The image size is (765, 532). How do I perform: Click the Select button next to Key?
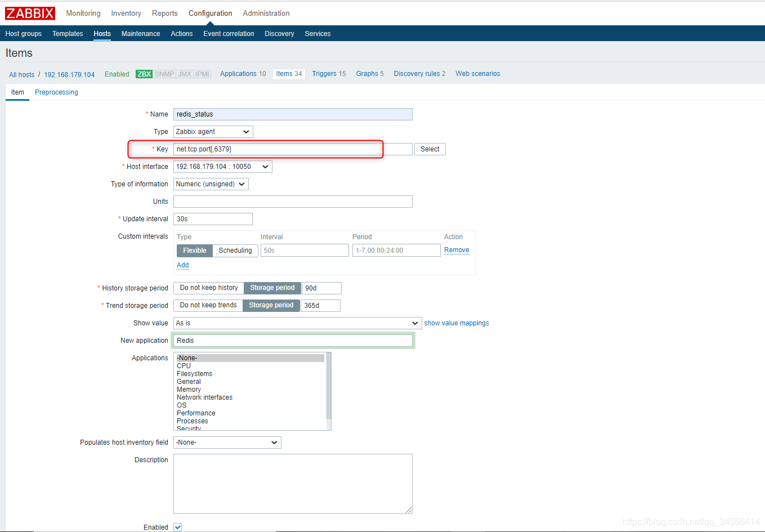430,149
